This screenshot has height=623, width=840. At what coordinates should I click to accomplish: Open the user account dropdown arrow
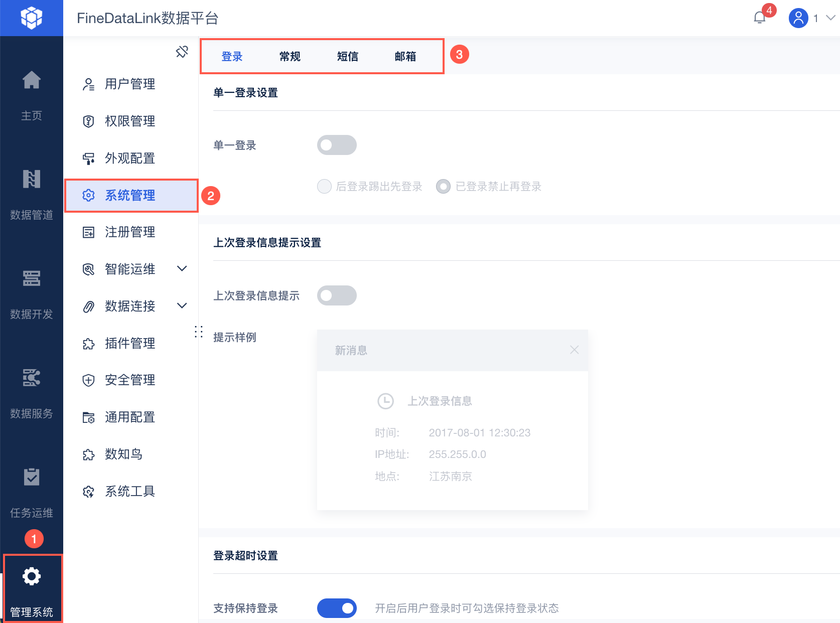(830, 18)
